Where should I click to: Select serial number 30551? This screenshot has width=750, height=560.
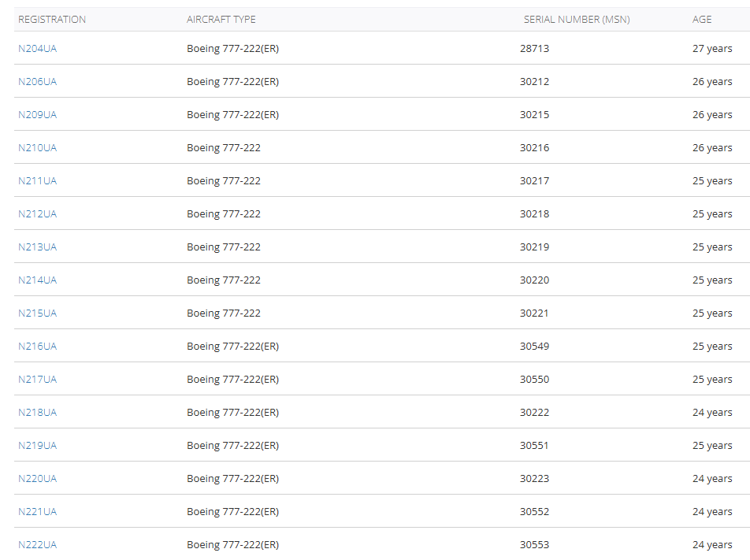(x=534, y=445)
